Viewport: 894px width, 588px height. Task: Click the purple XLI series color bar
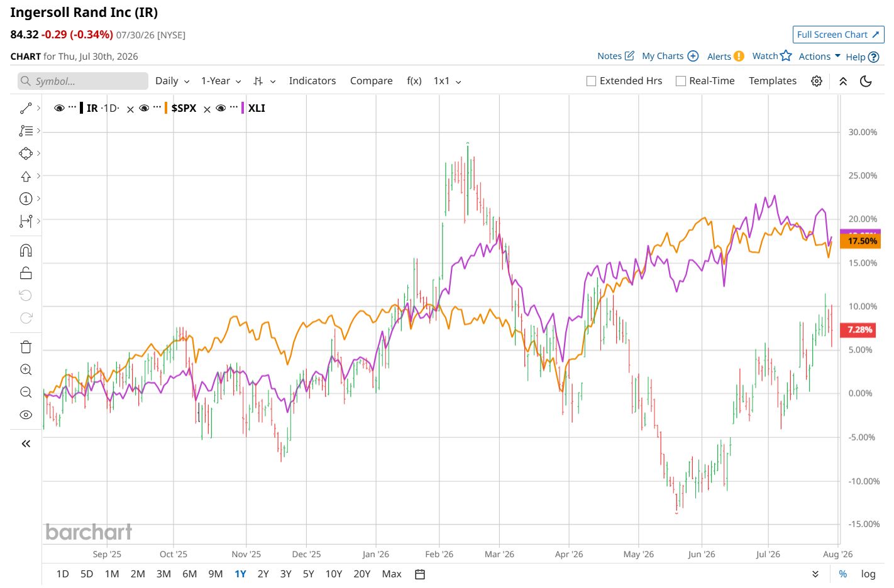(x=243, y=108)
